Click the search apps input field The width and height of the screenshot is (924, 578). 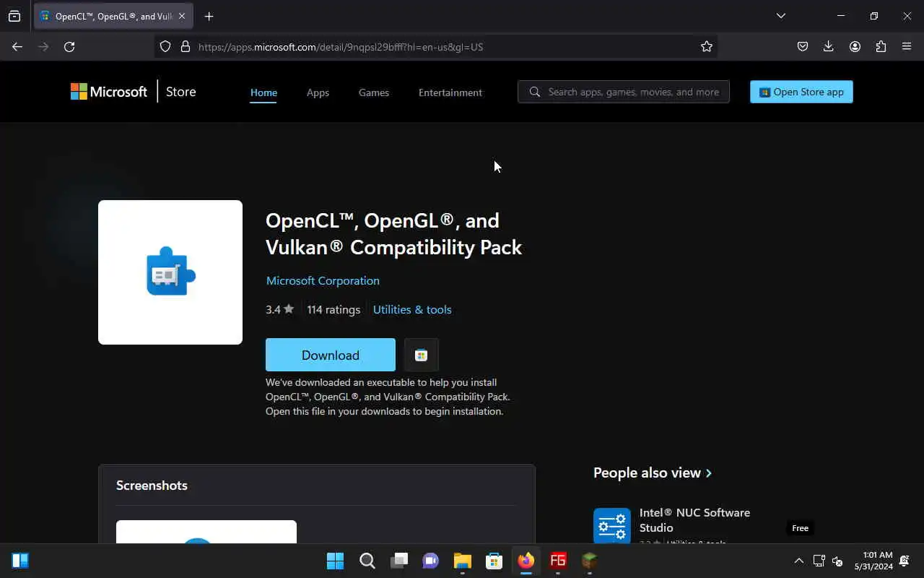[624, 92]
